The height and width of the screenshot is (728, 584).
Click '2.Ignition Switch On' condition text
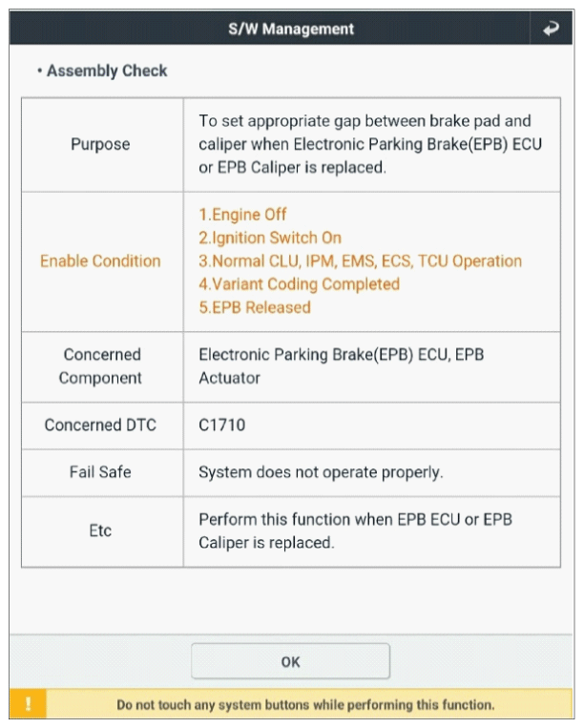pos(270,238)
